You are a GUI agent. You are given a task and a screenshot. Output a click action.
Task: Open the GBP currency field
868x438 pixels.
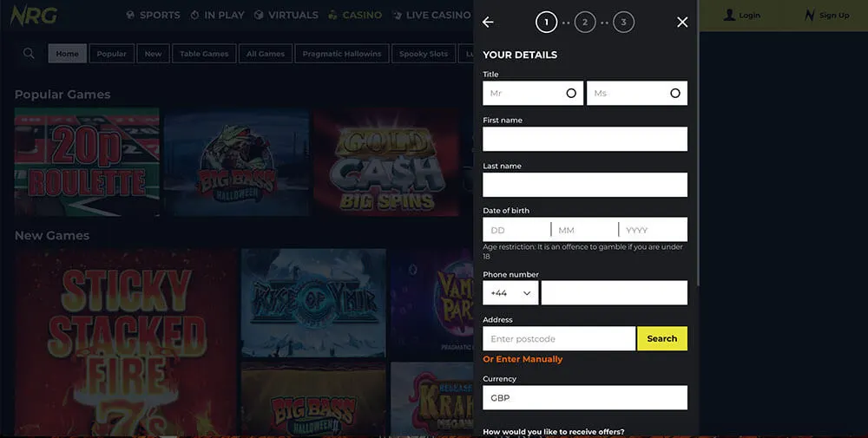(584, 397)
